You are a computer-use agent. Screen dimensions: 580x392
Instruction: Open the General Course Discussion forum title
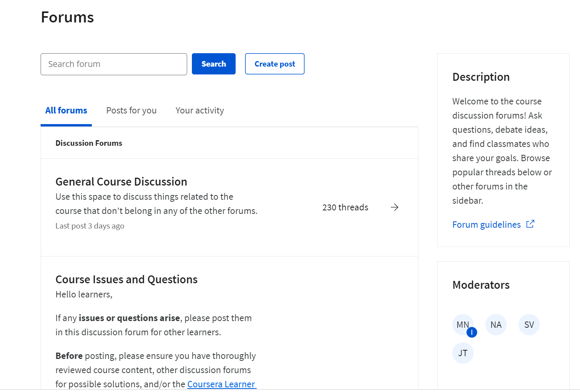(x=121, y=181)
